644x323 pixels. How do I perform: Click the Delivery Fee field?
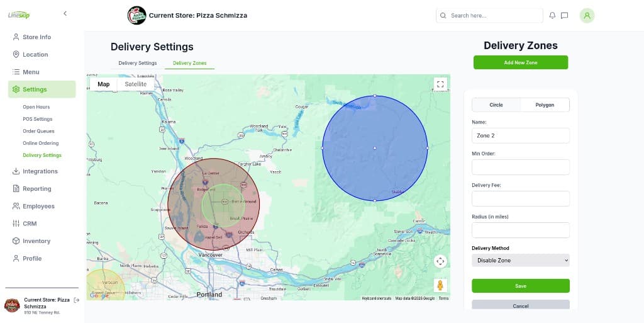click(521, 199)
